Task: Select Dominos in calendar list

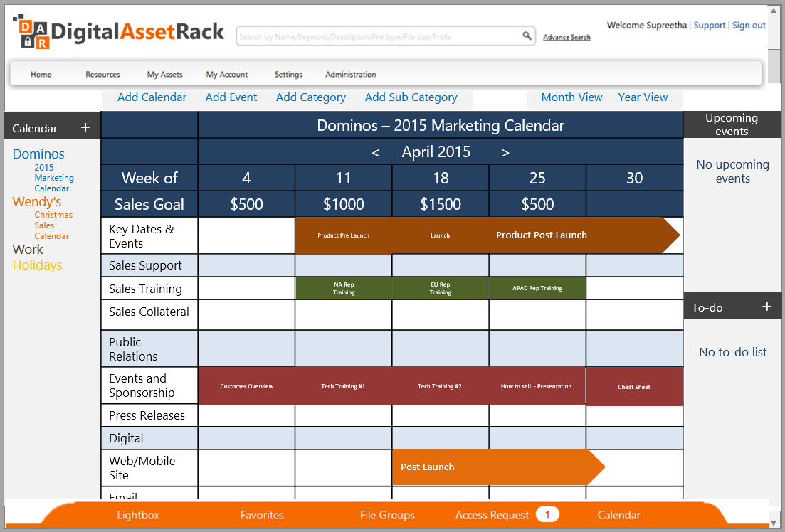Action: pos(38,154)
